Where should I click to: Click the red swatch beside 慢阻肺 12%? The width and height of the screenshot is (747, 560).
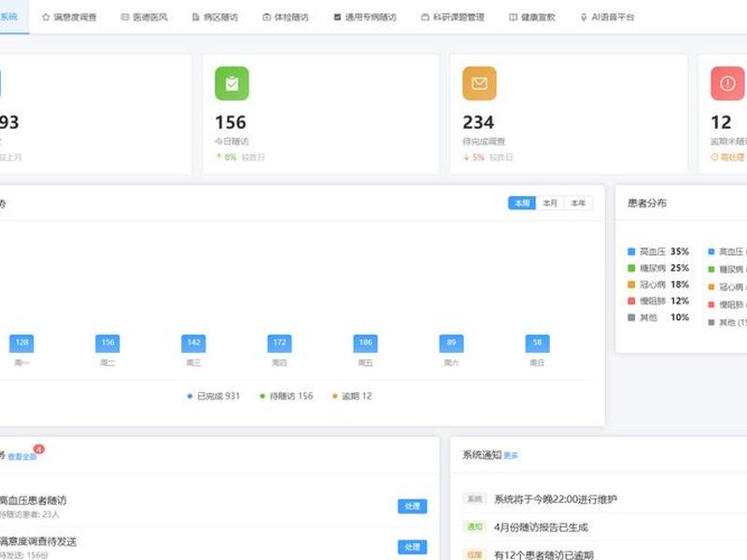(631, 301)
